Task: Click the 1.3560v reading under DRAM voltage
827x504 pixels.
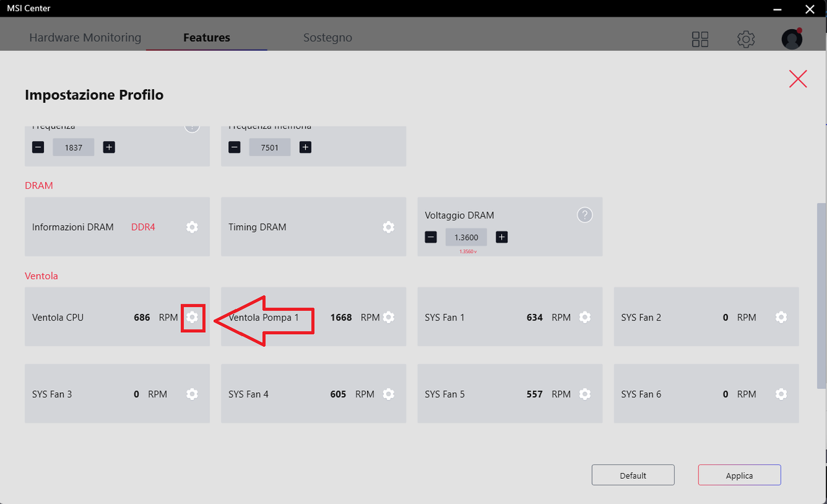Action: tap(468, 251)
